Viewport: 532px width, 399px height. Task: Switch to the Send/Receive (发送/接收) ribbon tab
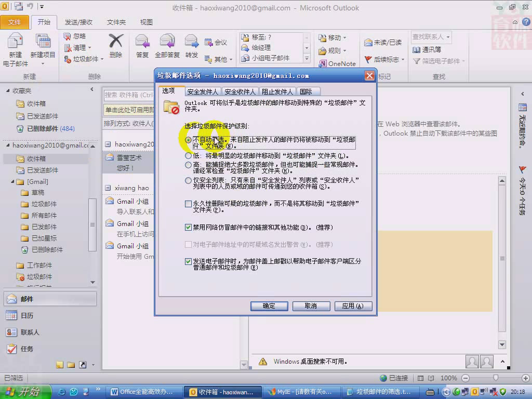click(78, 22)
